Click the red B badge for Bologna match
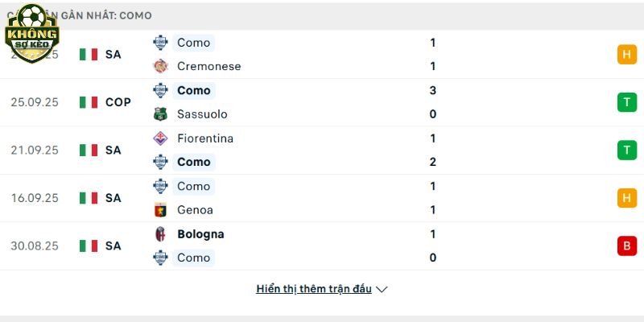 (x=626, y=246)
